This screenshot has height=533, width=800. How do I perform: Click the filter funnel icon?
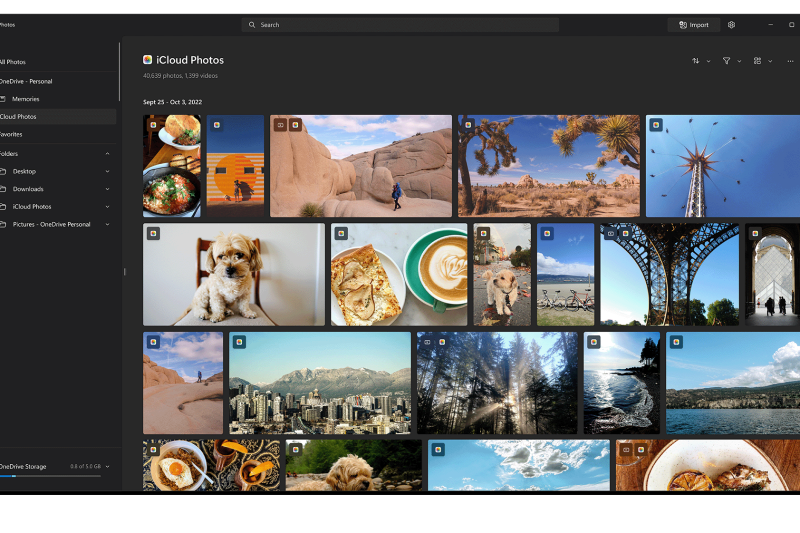coord(726,61)
